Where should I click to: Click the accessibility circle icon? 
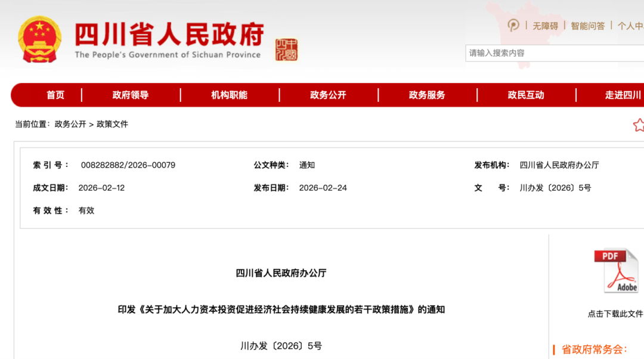(513, 26)
